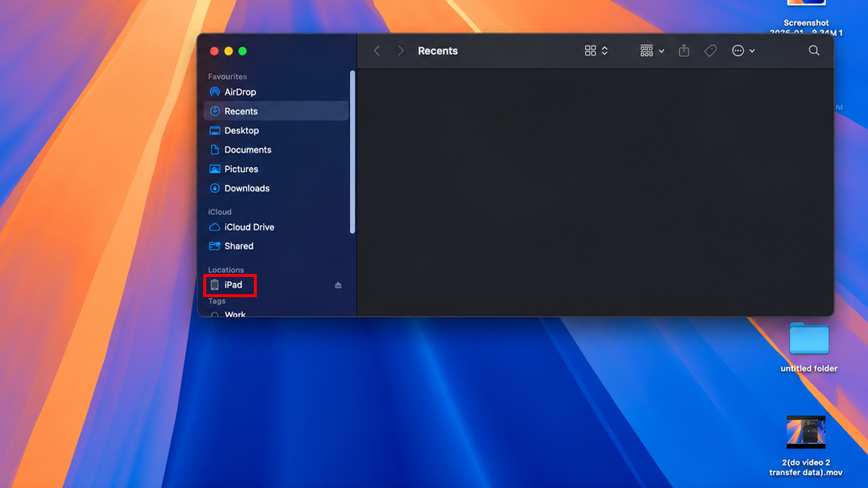Image resolution: width=868 pixels, height=488 pixels.
Task: Go back with the left arrow
Action: pos(377,51)
